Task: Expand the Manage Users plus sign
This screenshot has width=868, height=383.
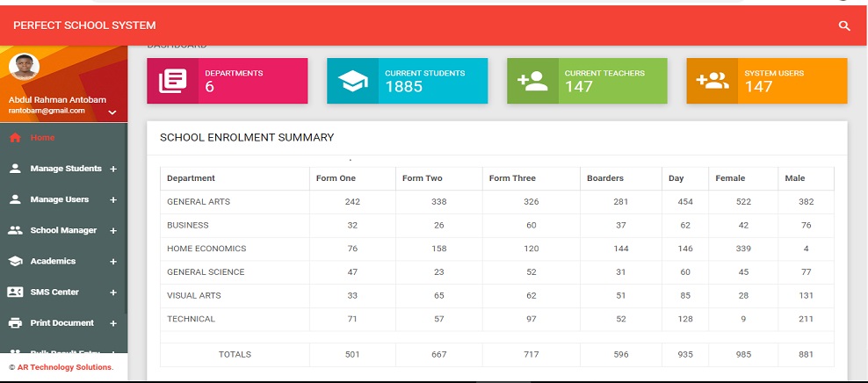Action: (113, 200)
